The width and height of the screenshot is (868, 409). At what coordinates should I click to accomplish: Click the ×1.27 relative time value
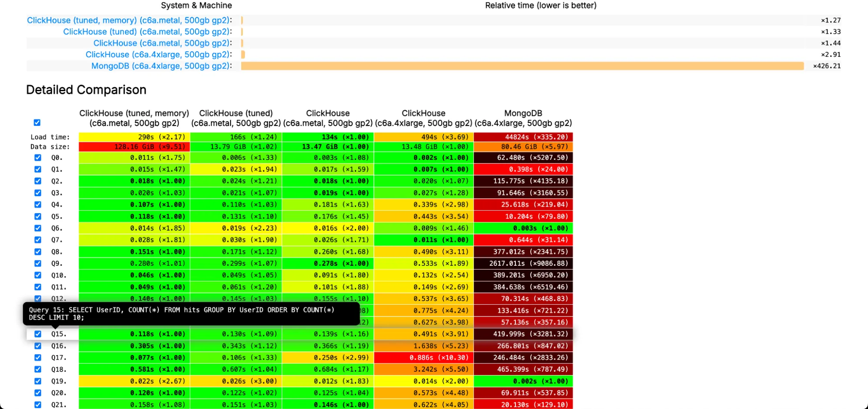(831, 20)
